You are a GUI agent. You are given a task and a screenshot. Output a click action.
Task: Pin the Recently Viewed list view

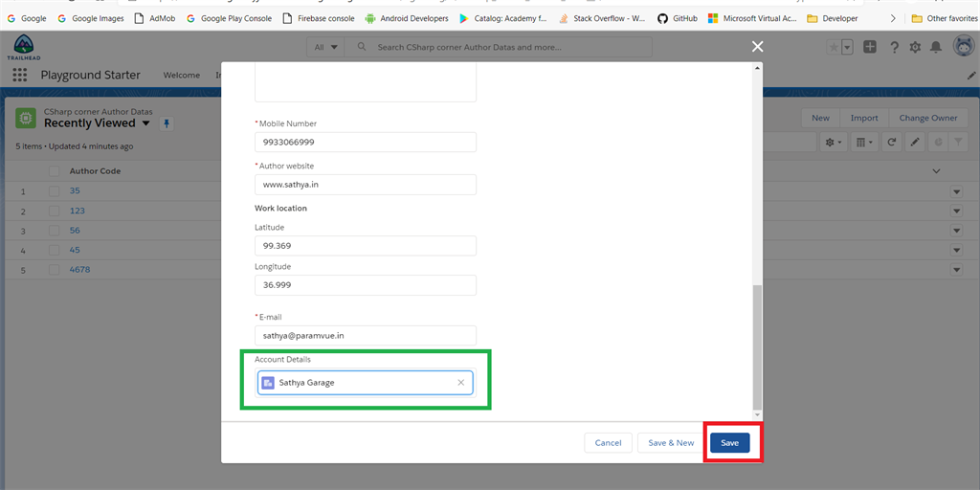pyautogui.click(x=167, y=123)
